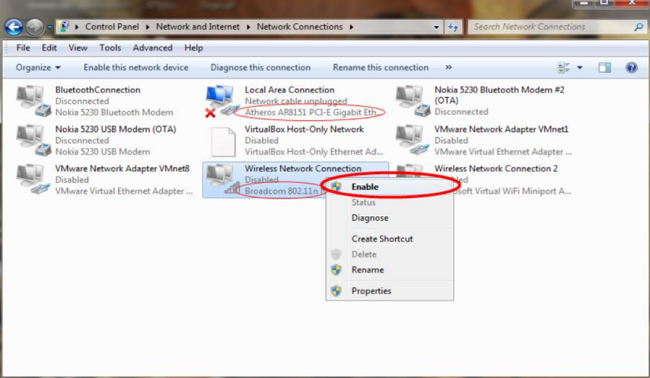Viewport: 650px width, 378px height.
Task: Click the refresh button beside the address bar
Action: point(453,27)
